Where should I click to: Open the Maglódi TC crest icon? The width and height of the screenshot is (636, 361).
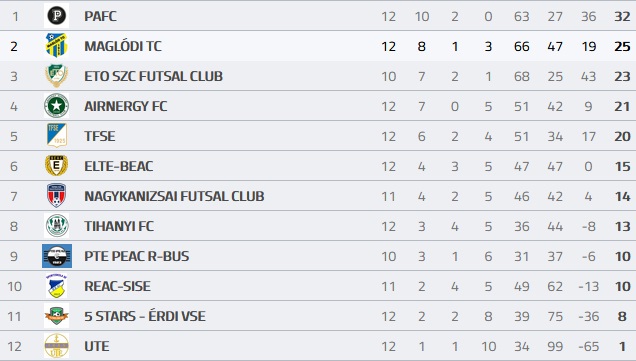tap(56, 45)
